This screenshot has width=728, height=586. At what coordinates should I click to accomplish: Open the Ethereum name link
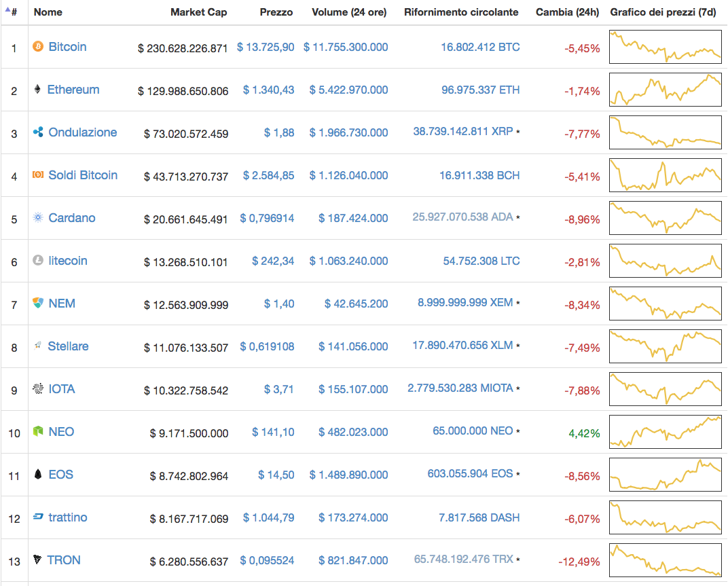click(73, 90)
